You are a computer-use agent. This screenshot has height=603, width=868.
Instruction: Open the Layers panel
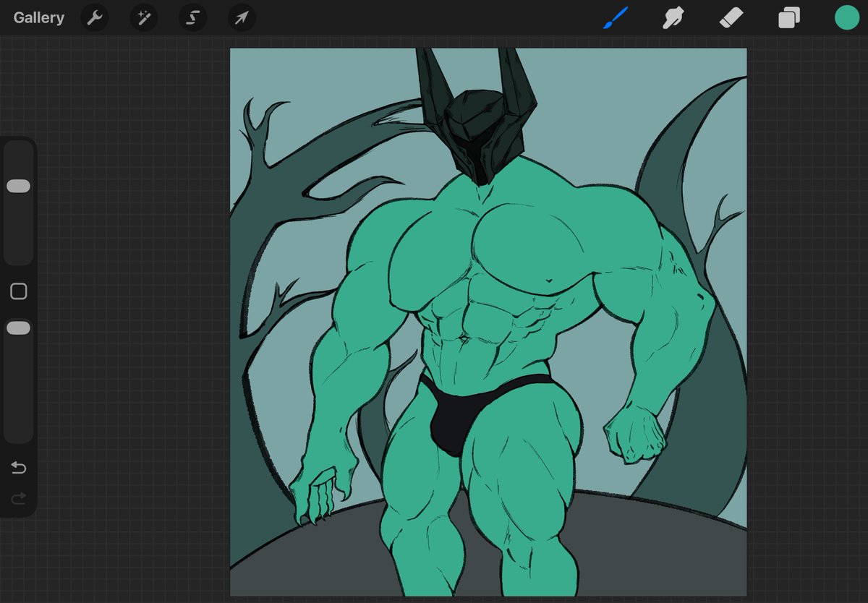(789, 18)
